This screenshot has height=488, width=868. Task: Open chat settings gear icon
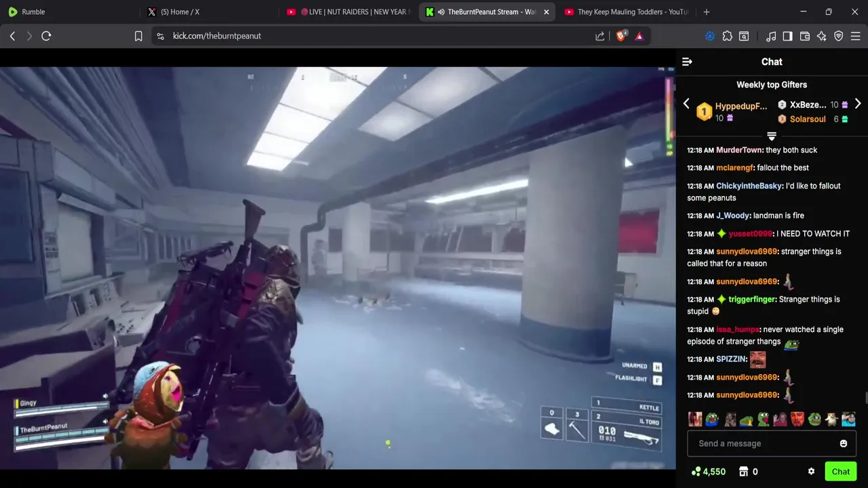click(811, 472)
